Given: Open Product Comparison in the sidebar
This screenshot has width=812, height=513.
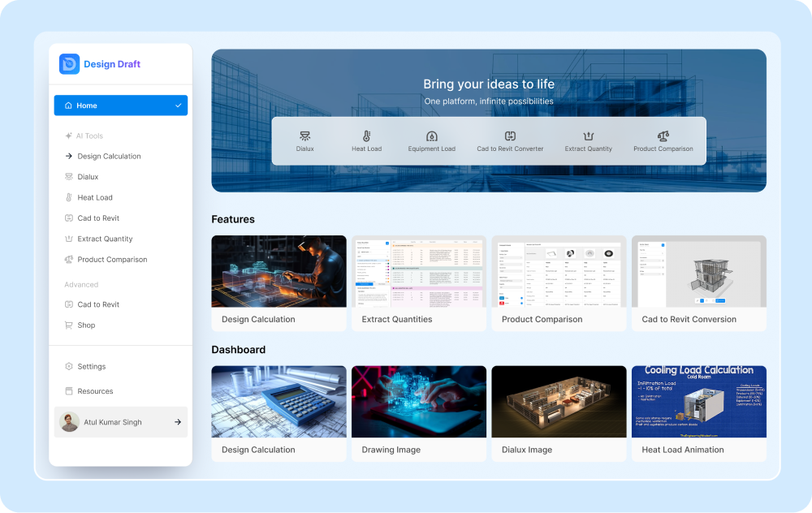Looking at the screenshot, I should [x=112, y=260].
